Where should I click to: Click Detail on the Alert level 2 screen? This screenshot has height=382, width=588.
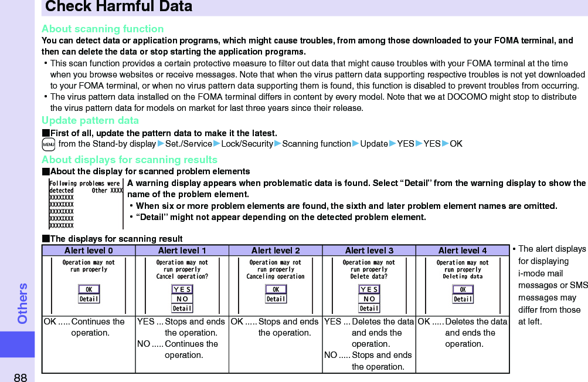[x=276, y=299]
